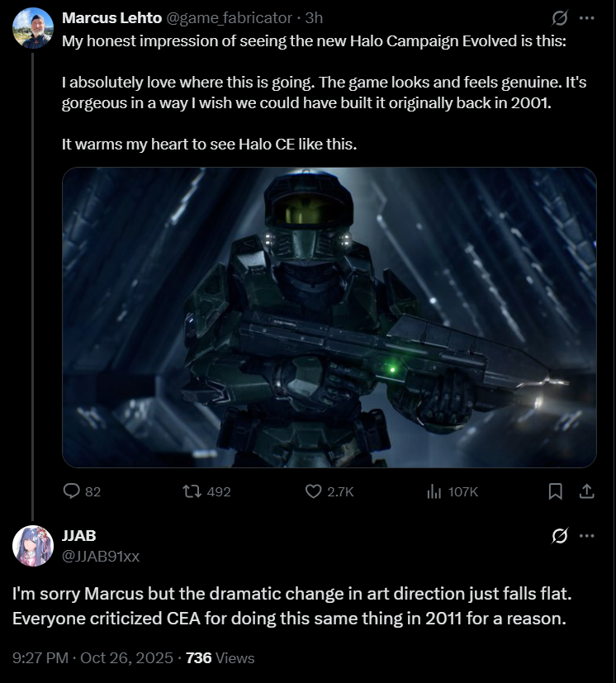Share Marcus Lehto's post via share icon
This screenshot has height=683, width=616.
pos(587,491)
